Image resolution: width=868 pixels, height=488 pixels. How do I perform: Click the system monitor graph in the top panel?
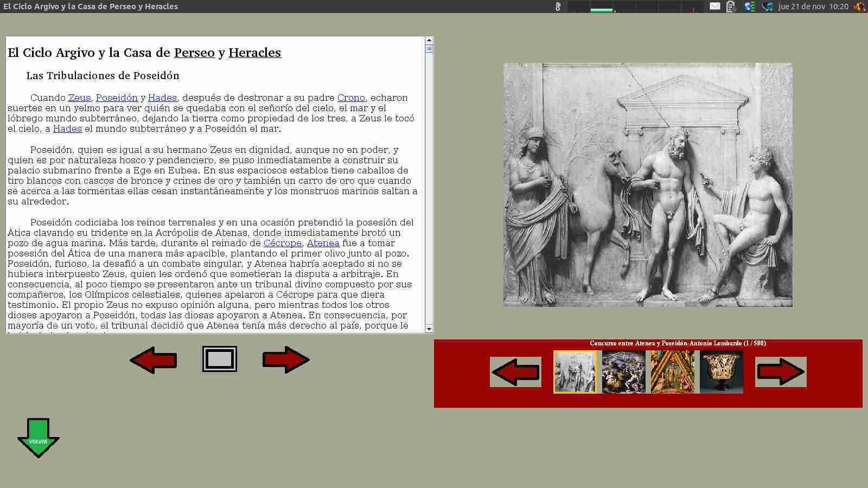pos(636,7)
